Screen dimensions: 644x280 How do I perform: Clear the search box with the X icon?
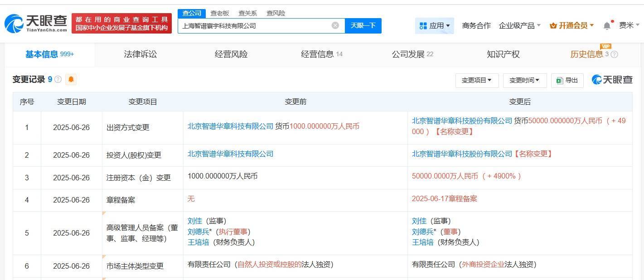[335, 25]
